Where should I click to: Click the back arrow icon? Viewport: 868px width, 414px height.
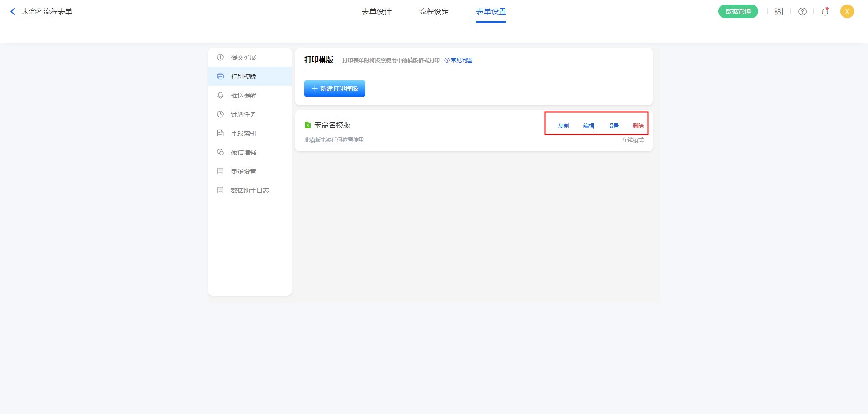[x=13, y=12]
